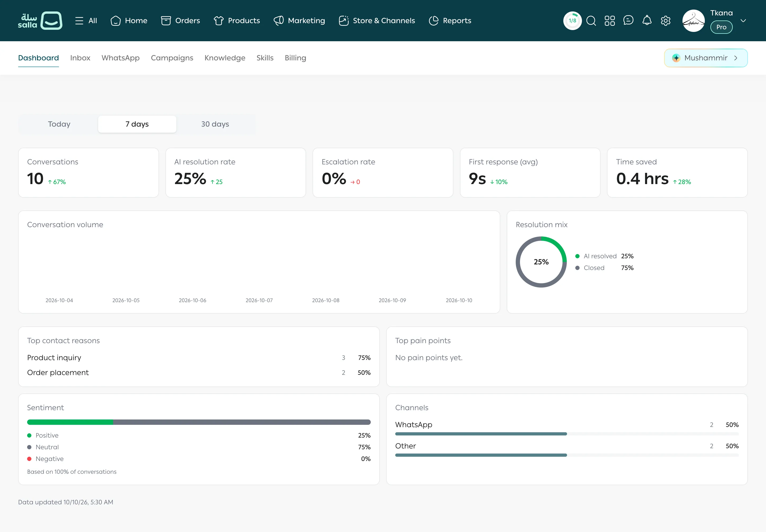Click the Pro plan badge

(x=721, y=27)
